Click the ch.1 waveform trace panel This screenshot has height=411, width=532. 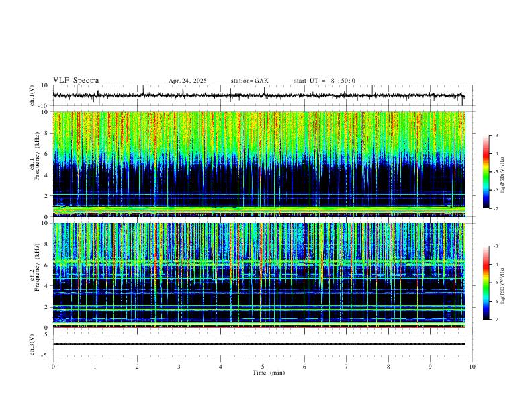coord(263,95)
